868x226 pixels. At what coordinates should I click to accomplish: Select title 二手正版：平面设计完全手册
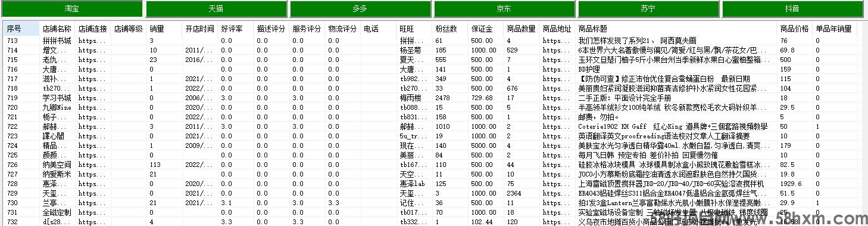(625, 98)
